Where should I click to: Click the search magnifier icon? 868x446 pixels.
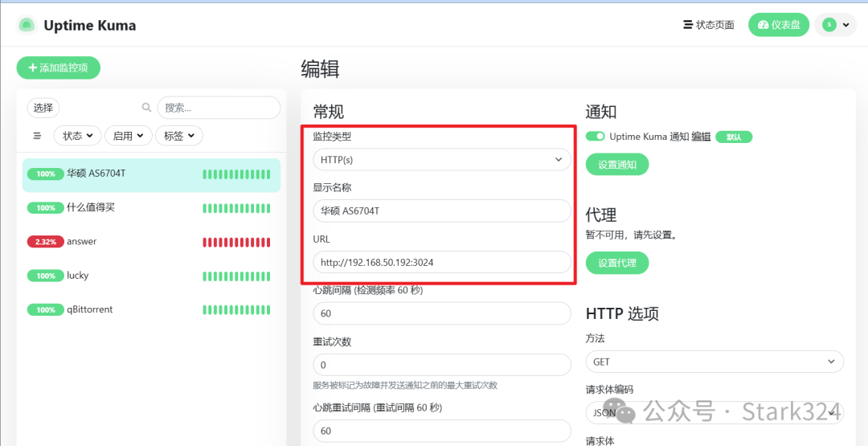147,108
